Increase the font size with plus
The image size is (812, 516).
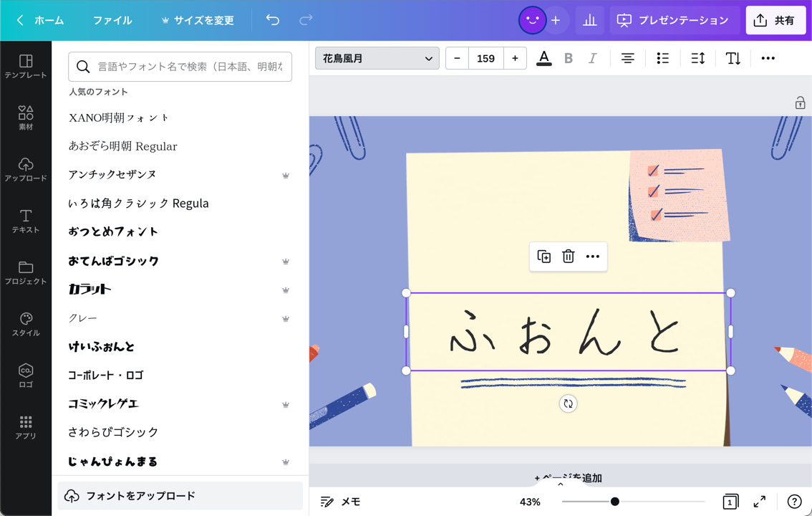coord(515,58)
